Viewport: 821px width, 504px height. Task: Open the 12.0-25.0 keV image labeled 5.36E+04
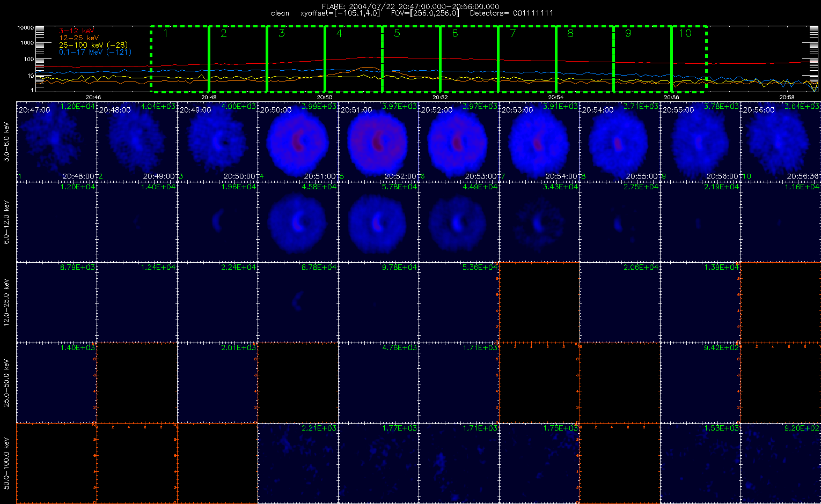click(x=459, y=302)
